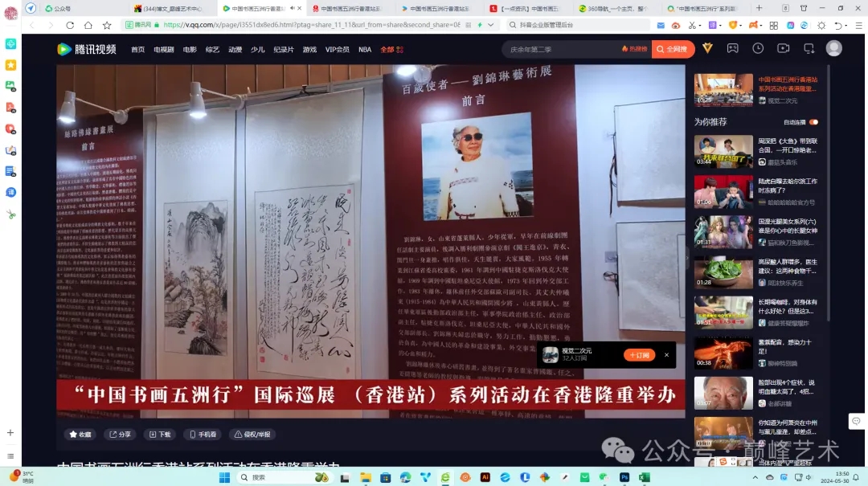This screenshot has width=868, height=486.
Task: Toggle the 自动连播 autoplay switch
Action: click(x=813, y=122)
